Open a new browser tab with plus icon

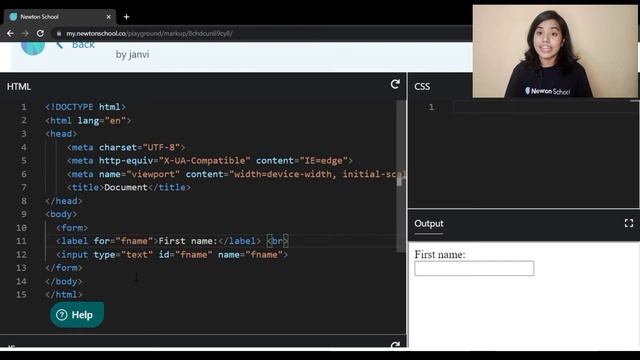pos(127,17)
